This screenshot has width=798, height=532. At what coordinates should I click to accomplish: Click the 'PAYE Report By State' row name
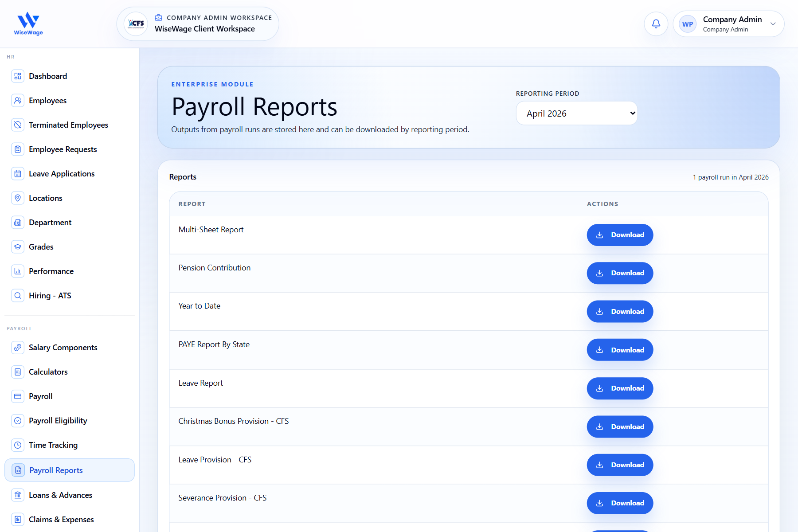pyautogui.click(x=214, y=344)
